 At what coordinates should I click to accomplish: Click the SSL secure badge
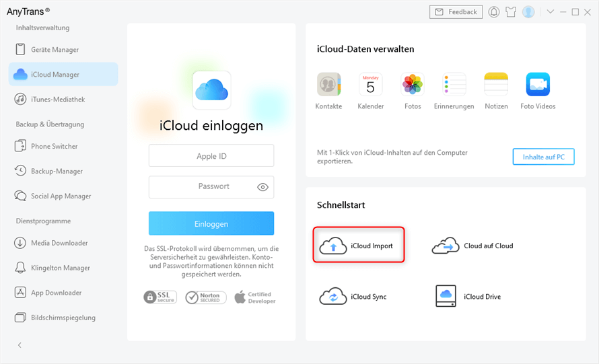pyautogui.click(x=160, y=297)
